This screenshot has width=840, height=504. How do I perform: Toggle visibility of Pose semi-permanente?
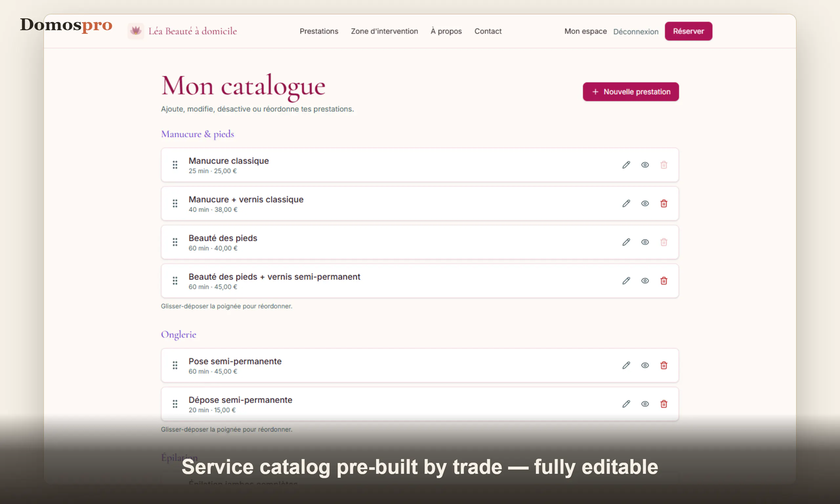coord(645,366)
